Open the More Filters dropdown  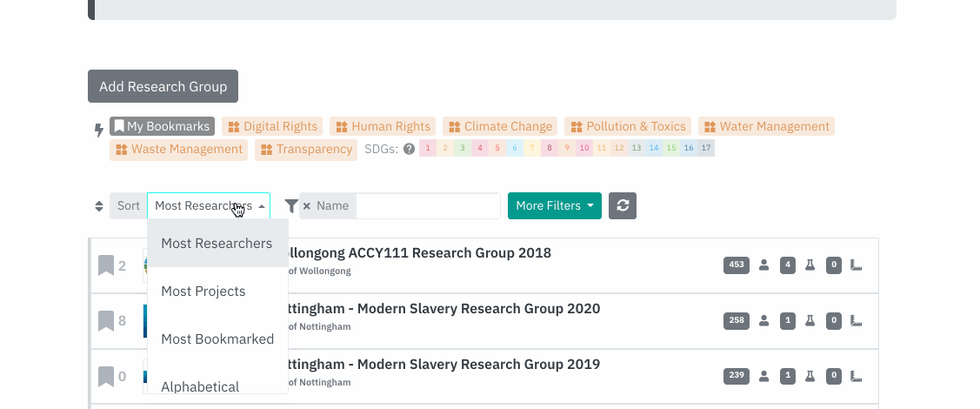pyautogui.click(x=555, y=205)
